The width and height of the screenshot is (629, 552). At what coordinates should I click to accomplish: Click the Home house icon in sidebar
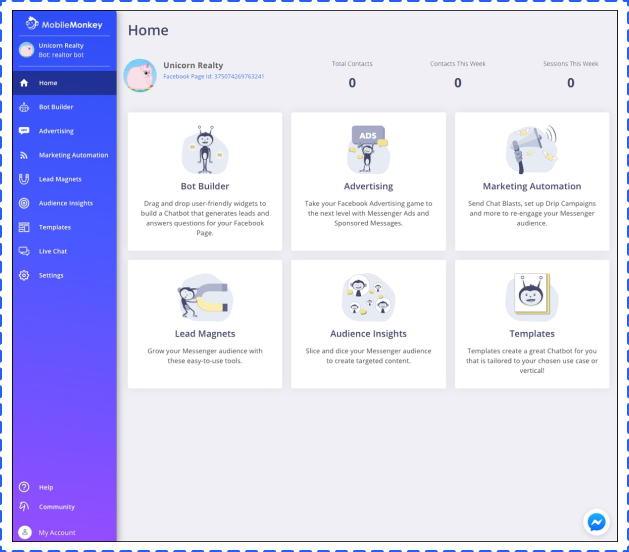[24, 83]
